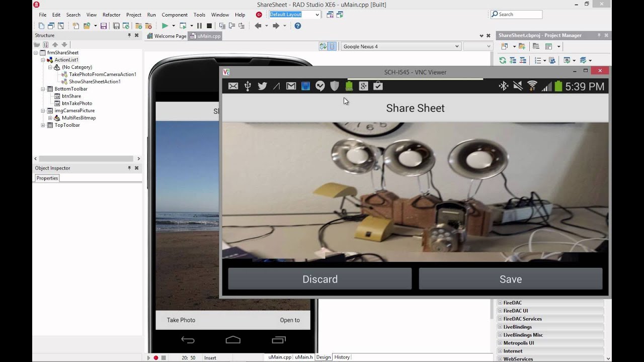Click the Pause program toolbar icon
Viewport: 644px width, 362px height.
199,26
